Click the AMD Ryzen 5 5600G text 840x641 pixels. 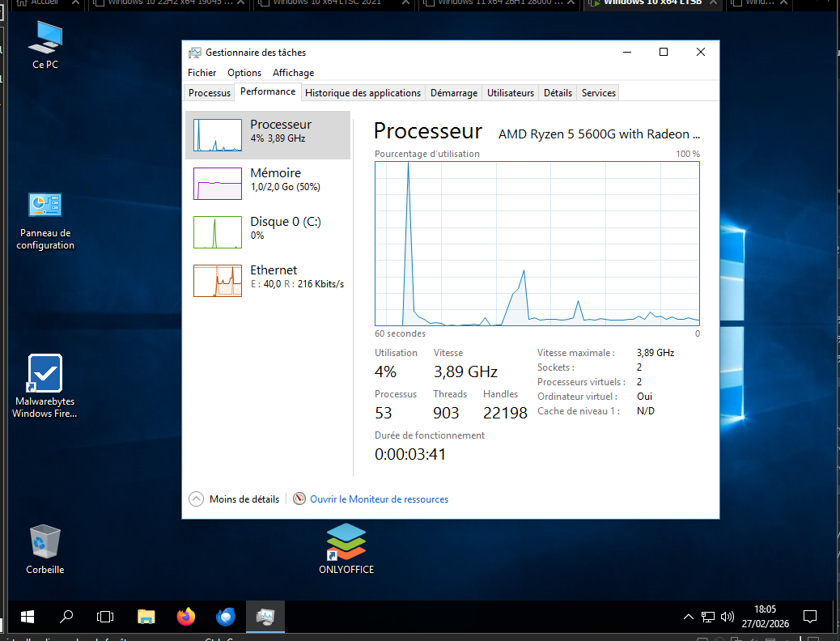(599, 134)
